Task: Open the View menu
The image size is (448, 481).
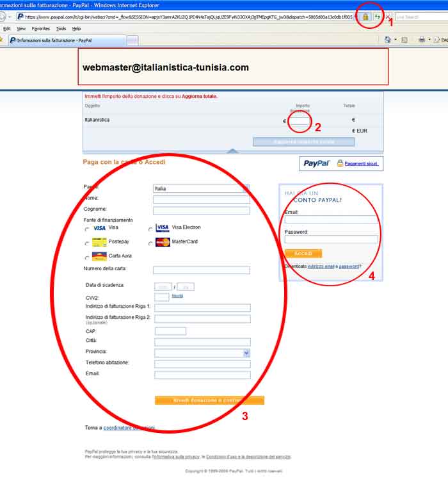Action: tap(21, 29)
